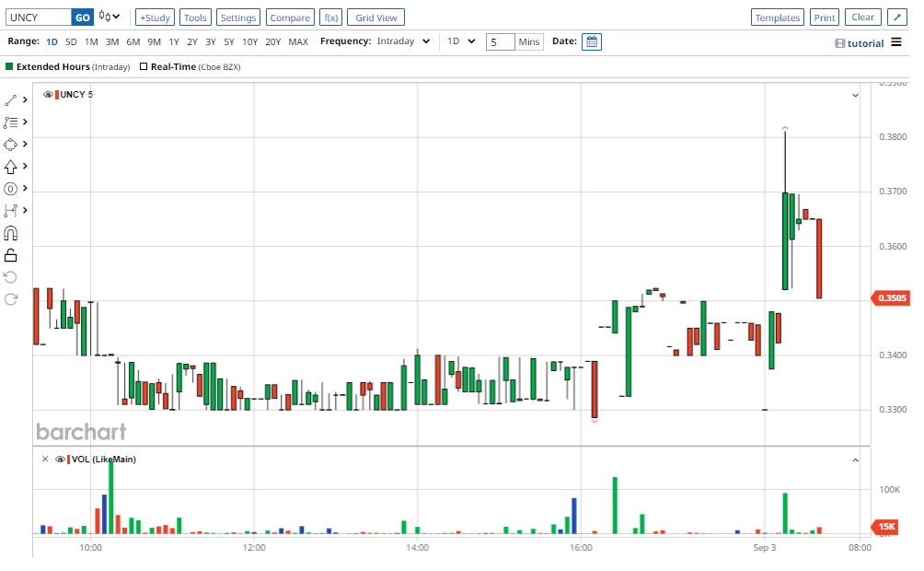Switch range to 3M
This screenshot has height=571, width=924.
click(112, 41)
